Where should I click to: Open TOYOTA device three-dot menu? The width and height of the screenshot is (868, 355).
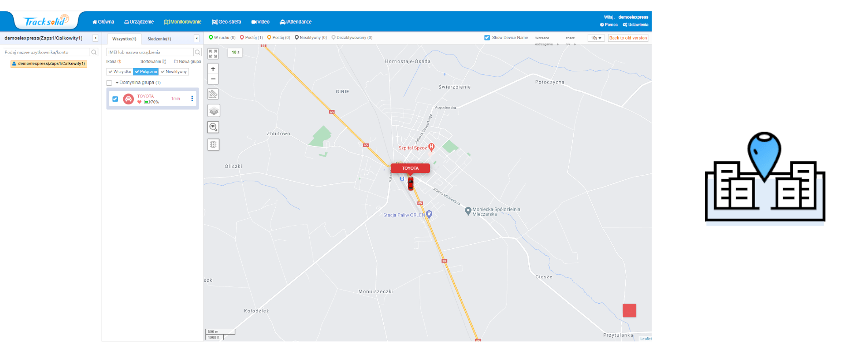pyautogui.click(x=192, y=99)
